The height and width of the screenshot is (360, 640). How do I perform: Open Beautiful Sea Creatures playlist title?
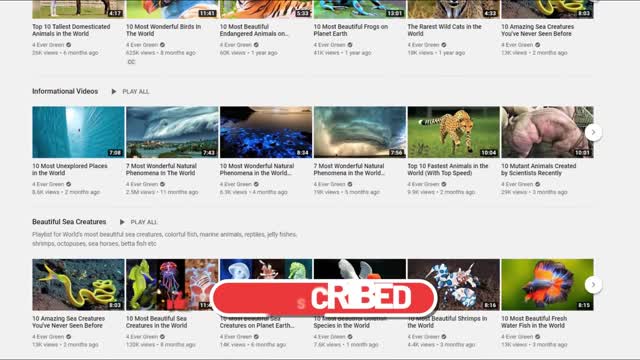69,222
